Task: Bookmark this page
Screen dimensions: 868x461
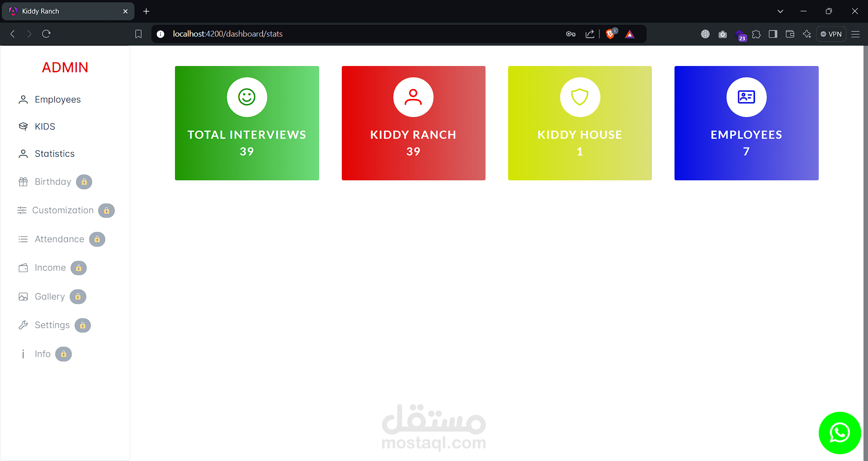Action: coord(138,34)
